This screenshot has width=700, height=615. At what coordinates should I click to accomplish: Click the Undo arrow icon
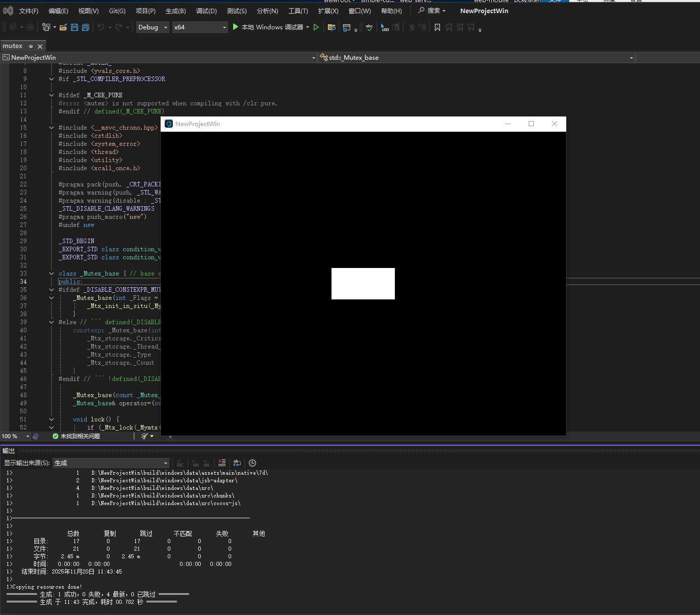[101, 27]
